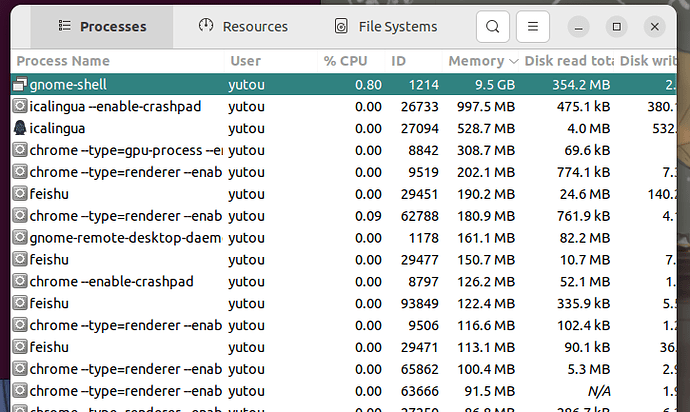Click the penguin icon of icalingua
Screen dimensions: 690x412
click(20, 128)
